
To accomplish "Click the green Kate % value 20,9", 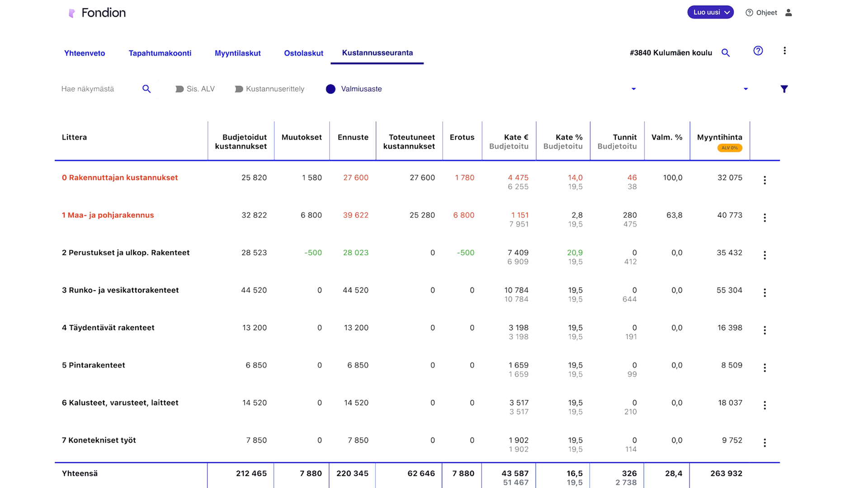I will [x=575, y=253].
